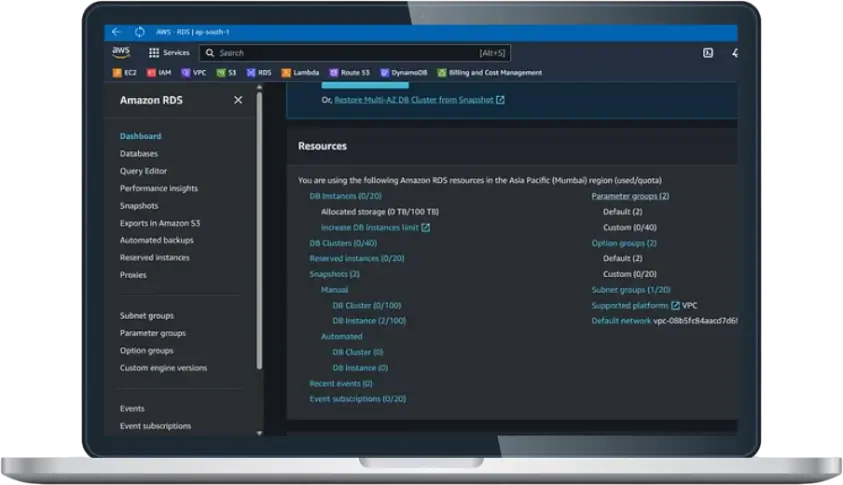Focus the AWS search field

(x=355, y=53)
